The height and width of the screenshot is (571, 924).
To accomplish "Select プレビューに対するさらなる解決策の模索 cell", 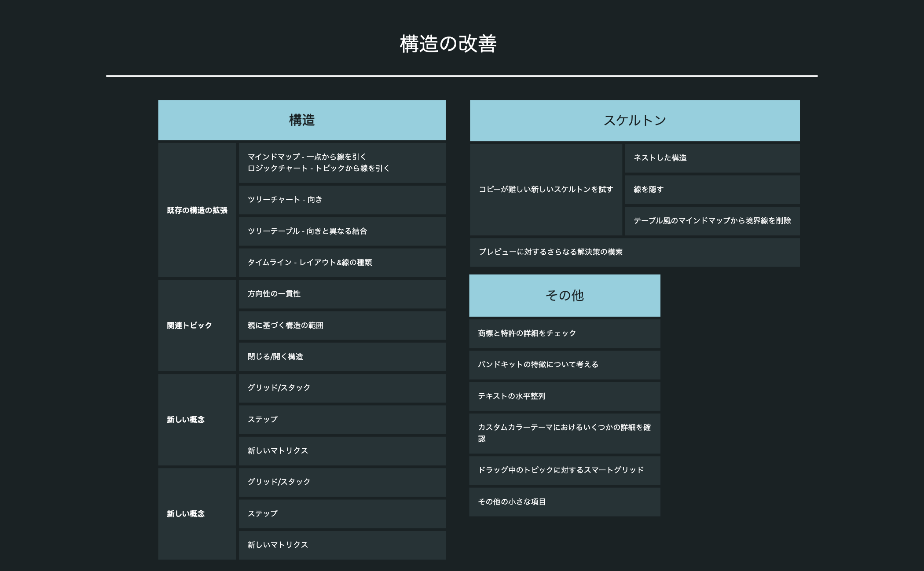I will 634,252.
